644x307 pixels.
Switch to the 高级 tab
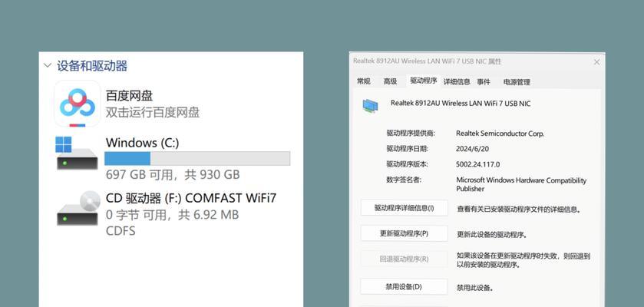point(390,81)
